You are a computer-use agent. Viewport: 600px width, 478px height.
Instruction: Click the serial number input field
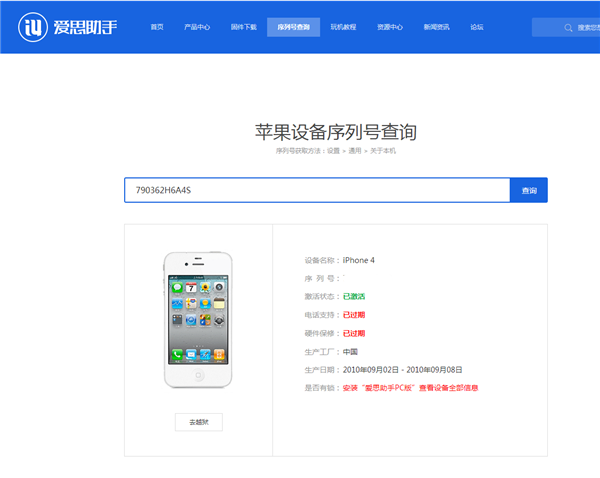coord(317,190)
